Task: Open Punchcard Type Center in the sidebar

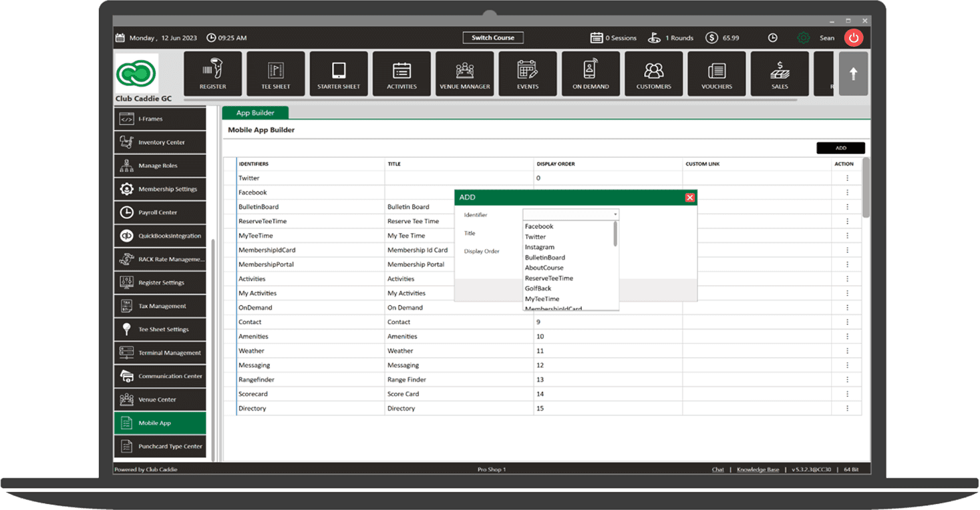Action: tap(160, 446)
